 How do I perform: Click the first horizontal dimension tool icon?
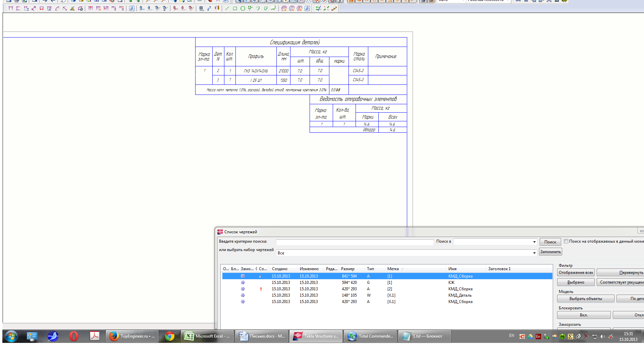[x=10, y=8]
